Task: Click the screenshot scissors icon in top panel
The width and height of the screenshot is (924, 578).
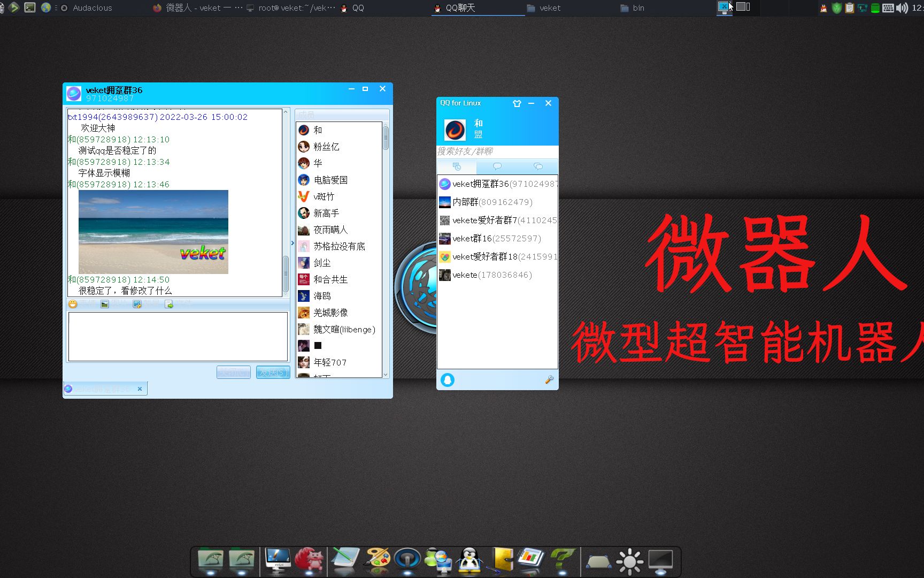Action: [x=724, y=7]
